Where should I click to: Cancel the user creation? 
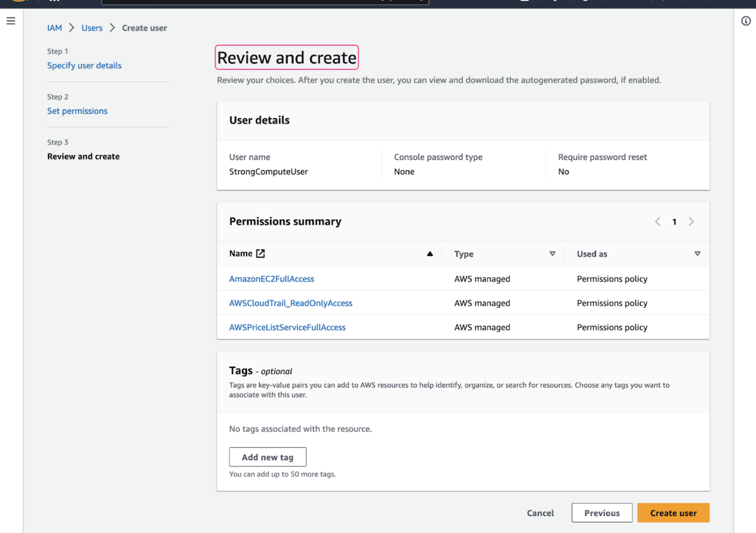[540, 513]
